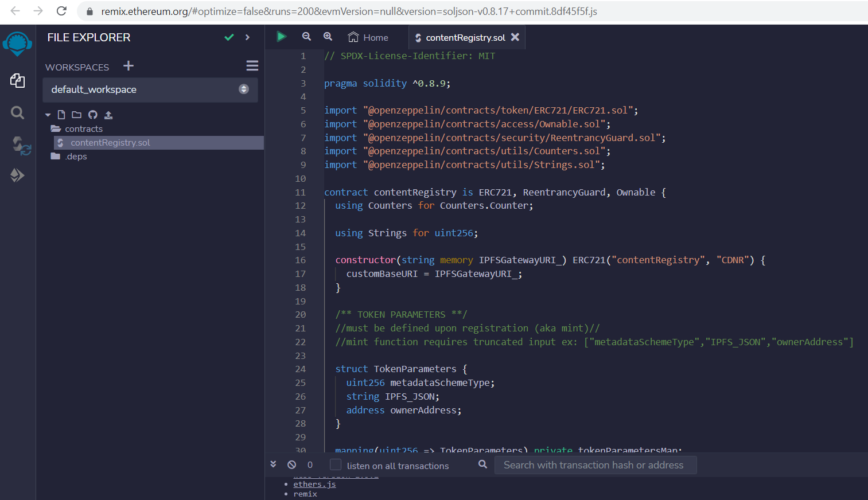Clear the terminal with the stop icon

[292, 465]
